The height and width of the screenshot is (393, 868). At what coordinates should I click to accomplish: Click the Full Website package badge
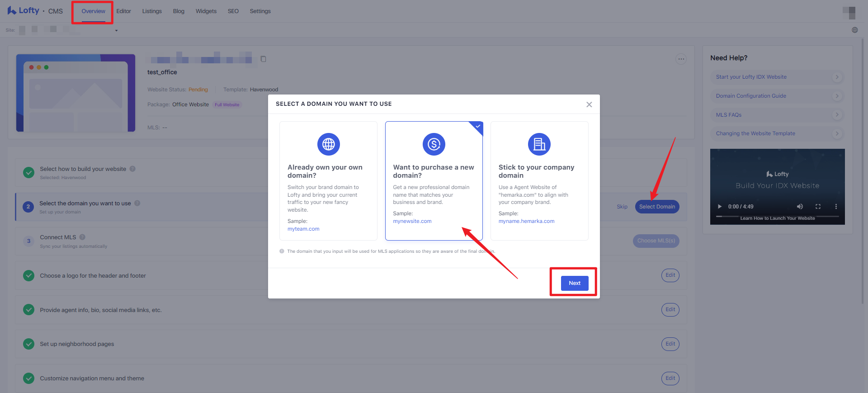(x=227, y=105)
